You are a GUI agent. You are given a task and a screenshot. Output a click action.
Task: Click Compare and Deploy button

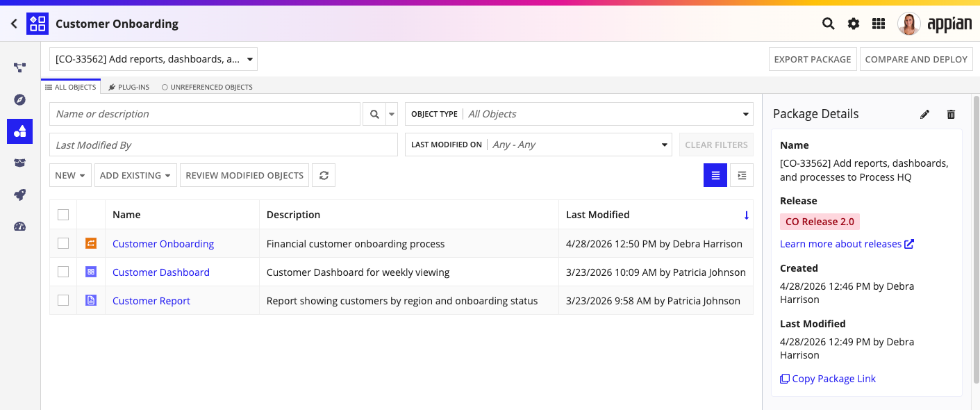[916, 59]
